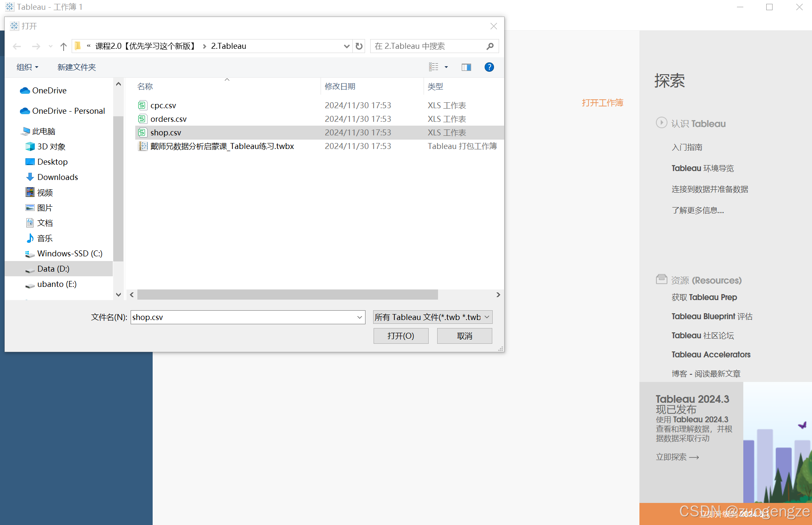
Task: Select shop.csv file
Action: 320,132
